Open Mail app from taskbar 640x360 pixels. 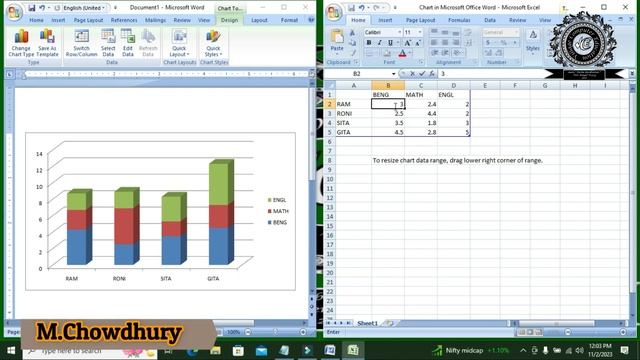click(x=261, y=351)
